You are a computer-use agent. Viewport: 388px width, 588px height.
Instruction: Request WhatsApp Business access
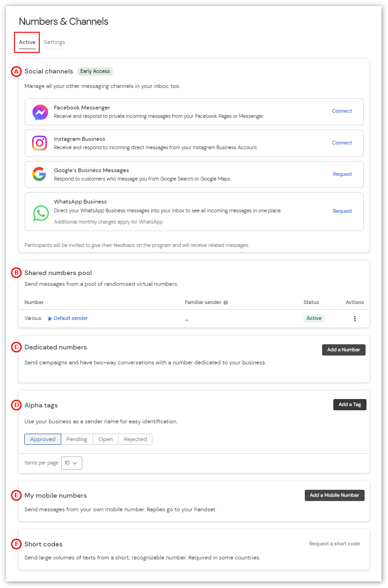tap(342, 211)
